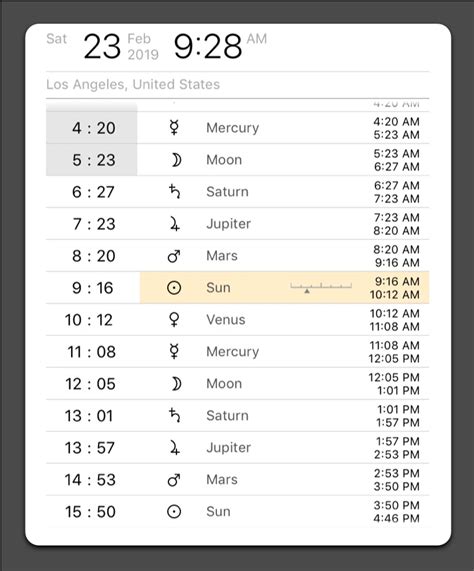Click the Mercury symbol in the 4:20 row
The width and height of the screenshot is (474, 571).
pos(174,128)
